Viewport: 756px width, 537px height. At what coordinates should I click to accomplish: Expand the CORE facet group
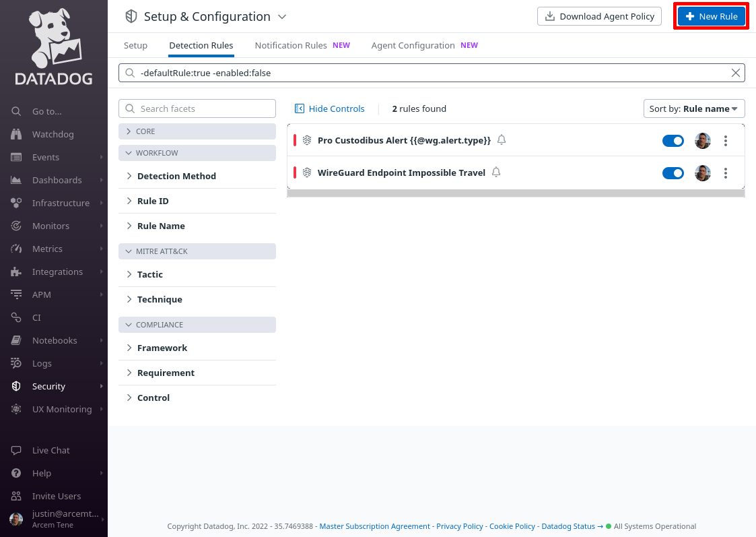tap(197, 131)
